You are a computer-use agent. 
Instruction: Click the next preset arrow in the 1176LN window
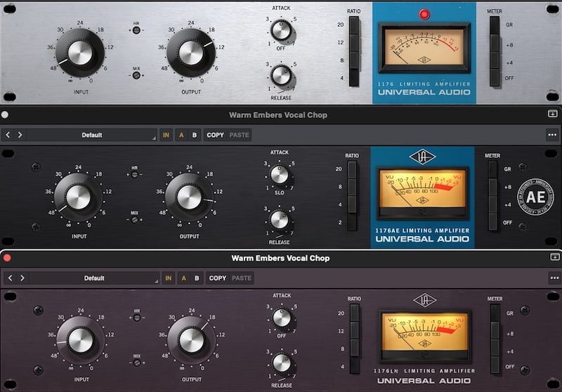[22, 277]
